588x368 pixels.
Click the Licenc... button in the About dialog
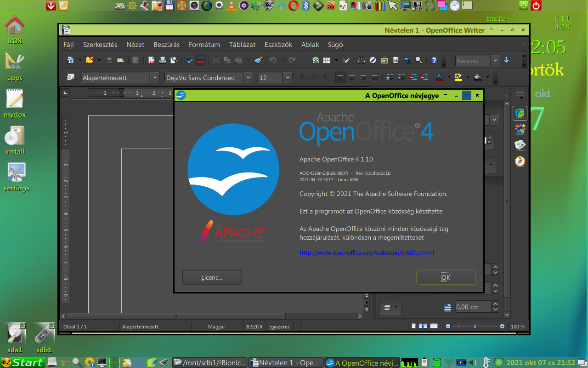212,277
